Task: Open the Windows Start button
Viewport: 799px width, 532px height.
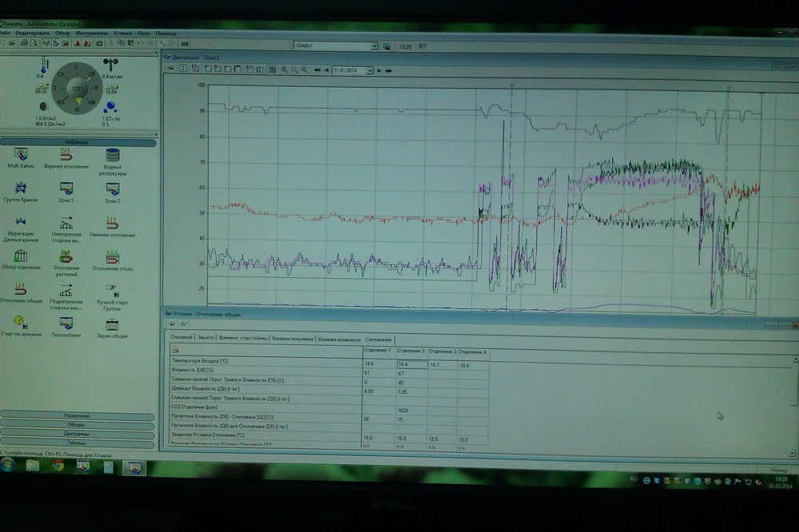Action: point(6,465)
